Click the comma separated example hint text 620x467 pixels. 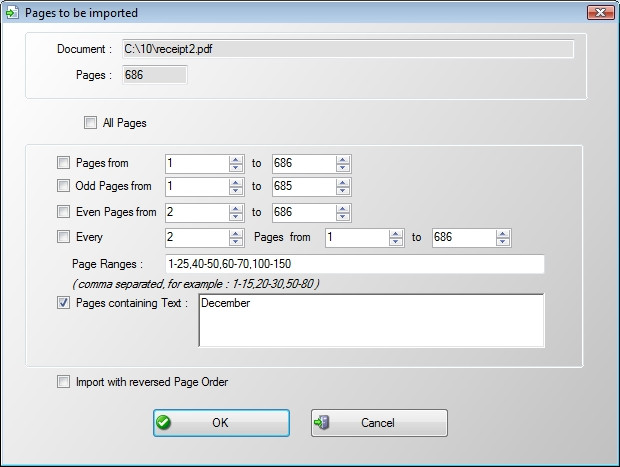coord(196,284)
